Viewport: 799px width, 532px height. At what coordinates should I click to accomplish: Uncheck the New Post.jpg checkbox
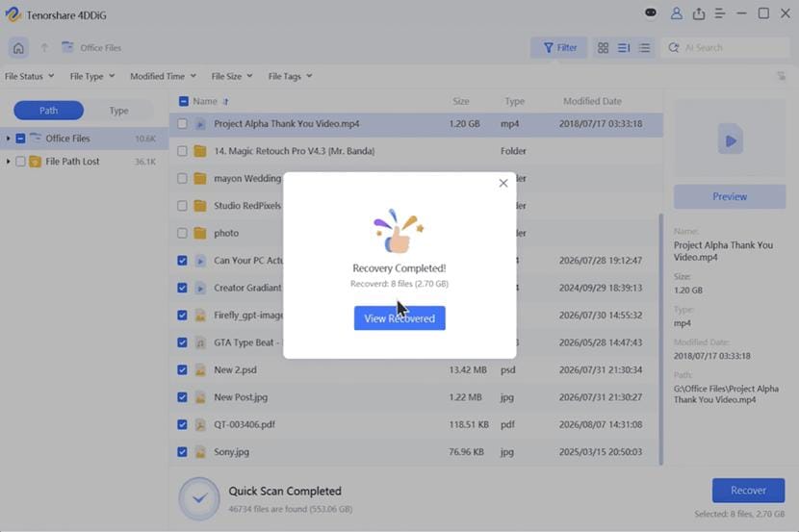[182, 397]
